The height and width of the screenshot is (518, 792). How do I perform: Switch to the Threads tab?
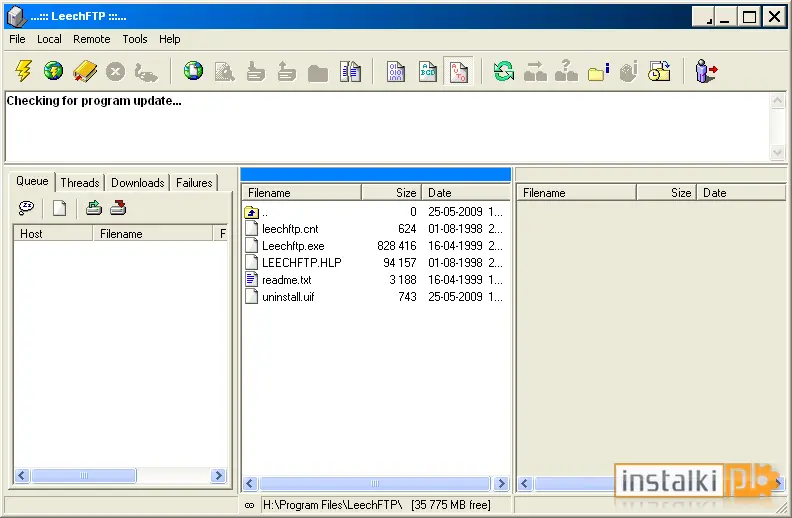tap(80, 183)
